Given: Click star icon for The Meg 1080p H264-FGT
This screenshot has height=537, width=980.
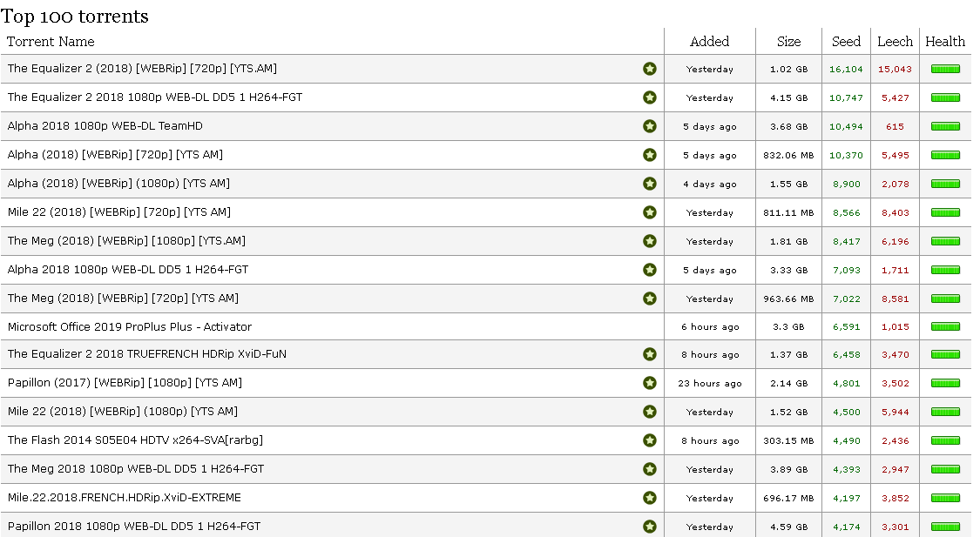Looking at the screenshot, I should click(x=649, y=469).
